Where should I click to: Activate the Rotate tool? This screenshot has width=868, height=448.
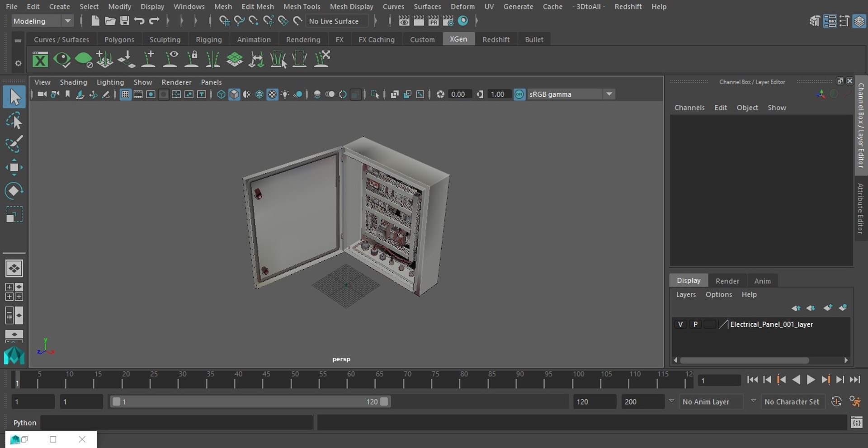14,191
